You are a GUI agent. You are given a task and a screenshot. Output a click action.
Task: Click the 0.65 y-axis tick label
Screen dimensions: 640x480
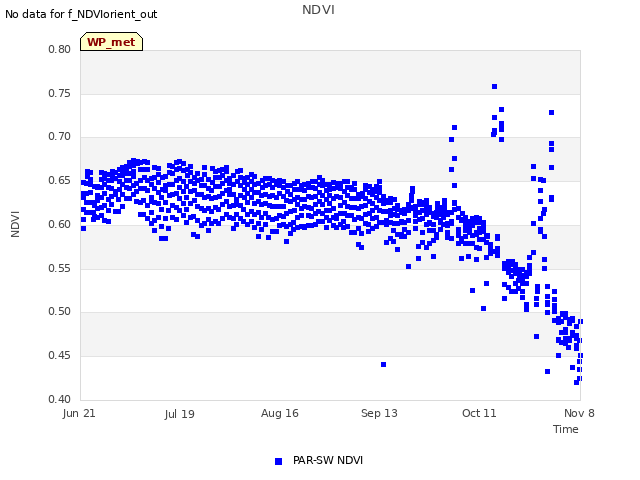(x=60, y=180)
